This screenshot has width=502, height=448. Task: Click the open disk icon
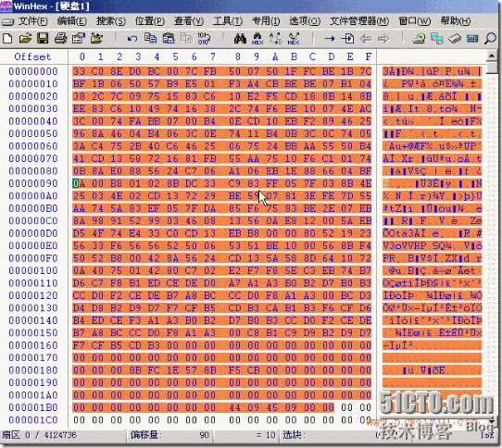419,38
